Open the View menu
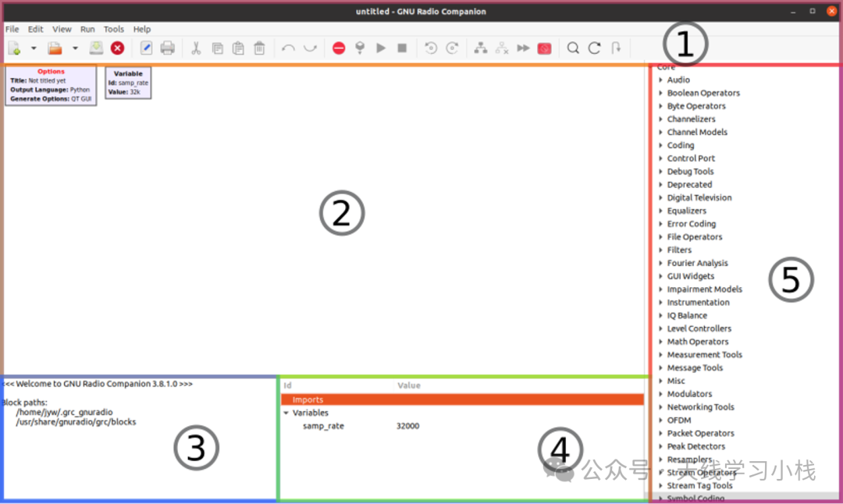 pyautogui.click(x=62, y=29)
